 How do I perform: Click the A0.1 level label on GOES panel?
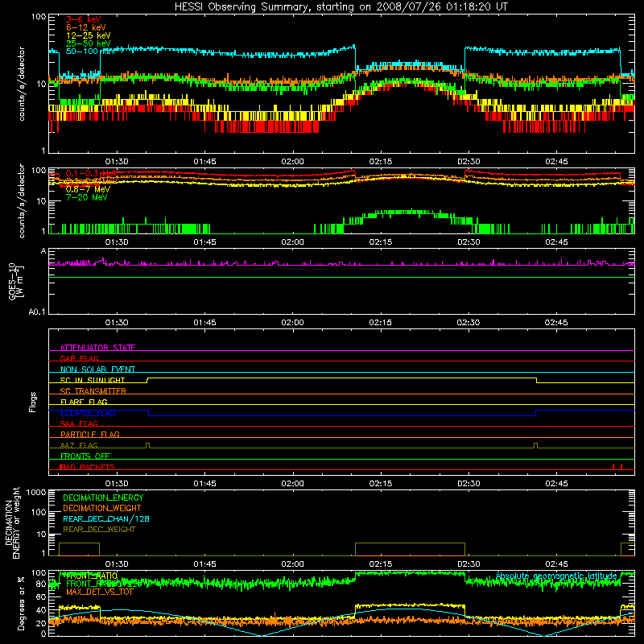click(x=37, y=312)
